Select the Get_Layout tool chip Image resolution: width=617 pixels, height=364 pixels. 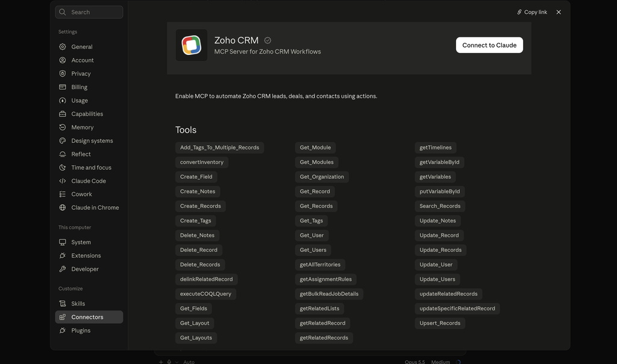[x=195, y=323]
